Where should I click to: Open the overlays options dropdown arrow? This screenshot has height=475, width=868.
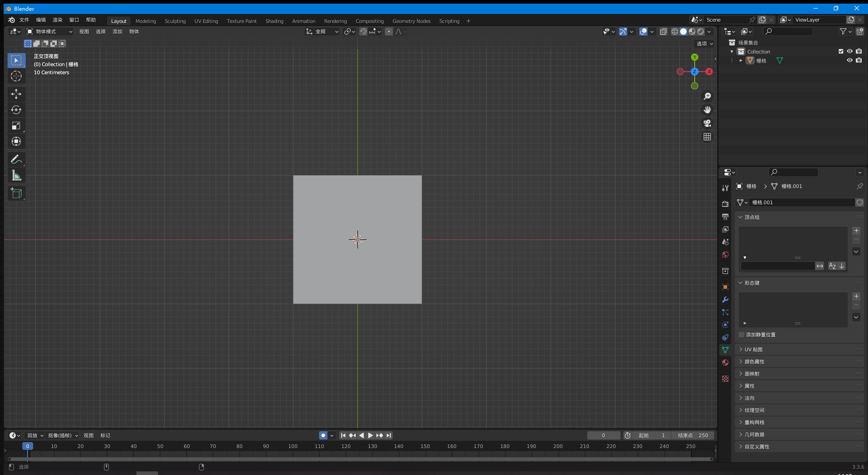point(652,31)
